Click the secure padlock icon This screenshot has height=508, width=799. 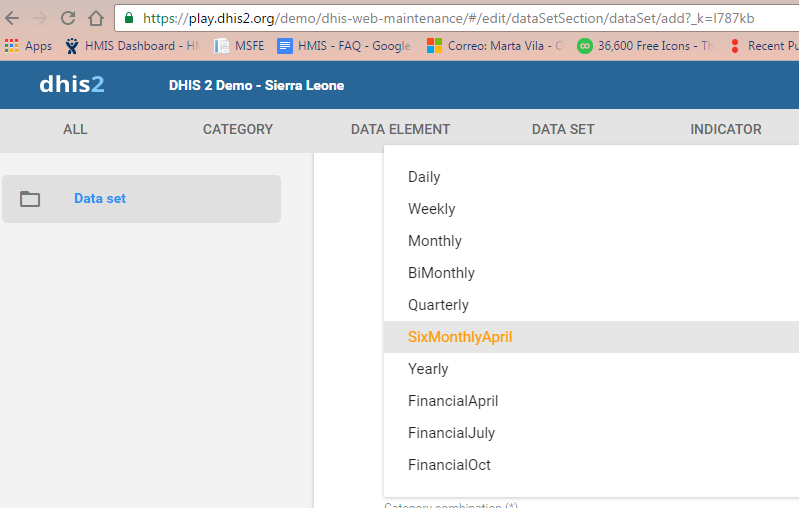click(129, 18)
